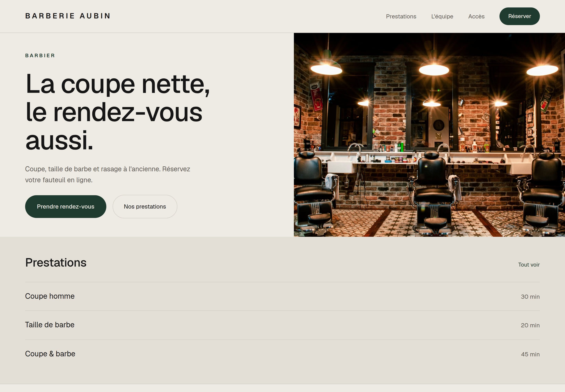Click the Prestations section heading

pyautogui.click(x=56, y=263)
